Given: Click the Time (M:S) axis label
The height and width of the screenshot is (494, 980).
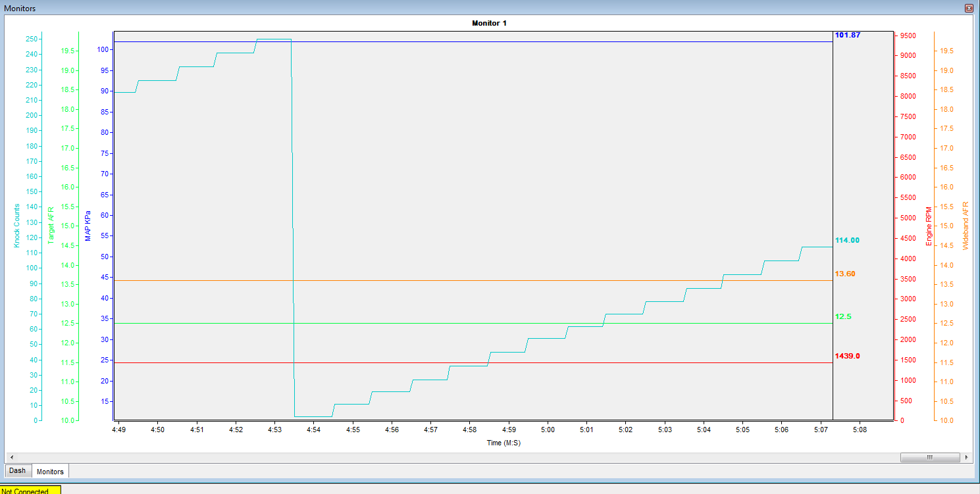Looking at the screenshot, I should point(503,443).
